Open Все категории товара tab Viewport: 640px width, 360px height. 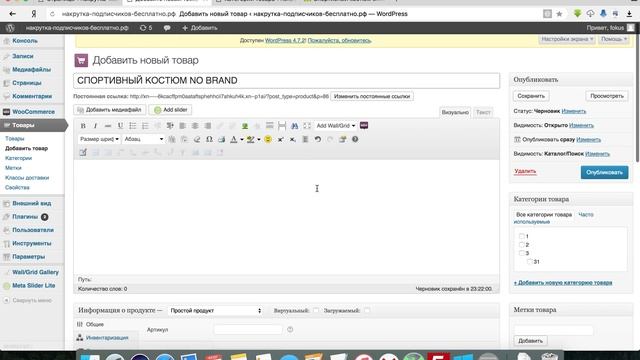[x=544, y=215]
